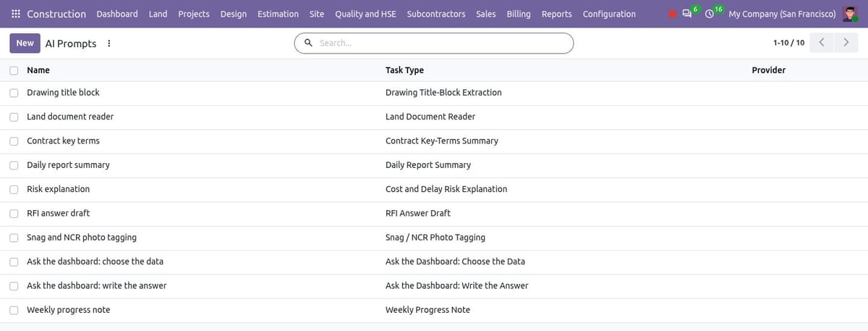
Task: Open Ask the dashboard: choose the data
Action: pyautogui.click(x=95, y=261)
